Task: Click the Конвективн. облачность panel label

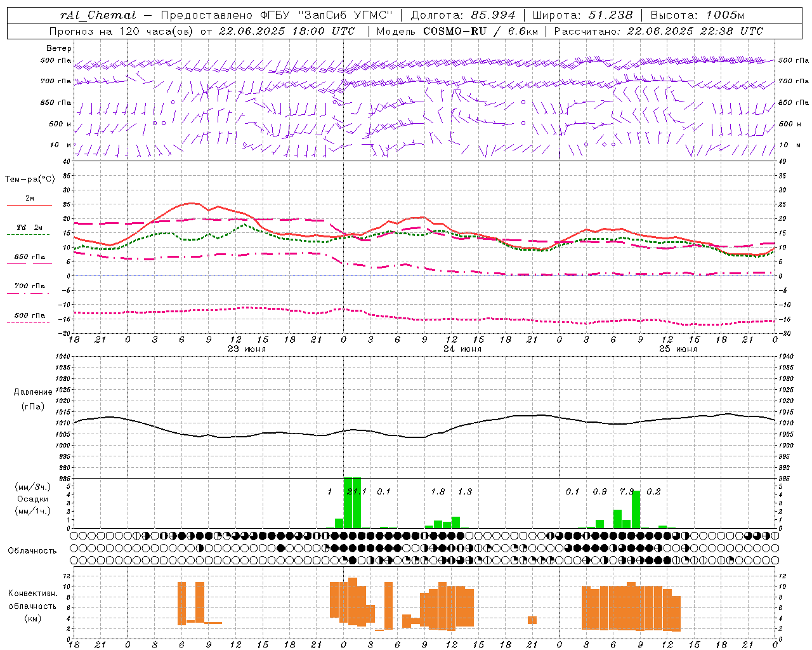Action: click(33, 600)
